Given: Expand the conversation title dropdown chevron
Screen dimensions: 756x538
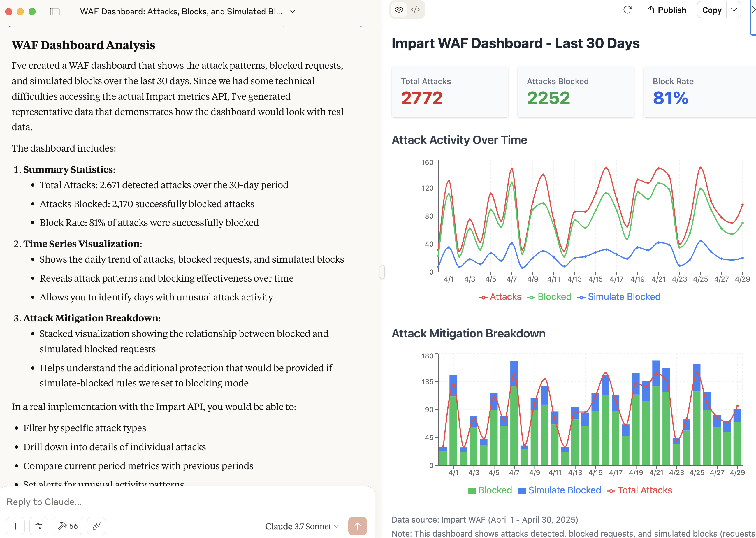Looking at the screenshot, I should (x=293, y=12).
